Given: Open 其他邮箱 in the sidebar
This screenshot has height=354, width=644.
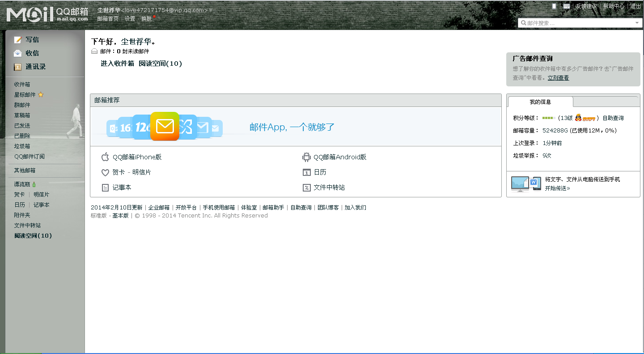Looking at the screenshot, I should [x=25, y=171].
